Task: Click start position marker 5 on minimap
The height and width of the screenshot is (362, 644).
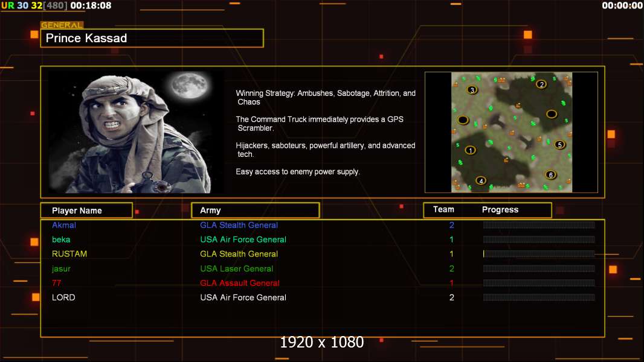Action: pos(559,144)
